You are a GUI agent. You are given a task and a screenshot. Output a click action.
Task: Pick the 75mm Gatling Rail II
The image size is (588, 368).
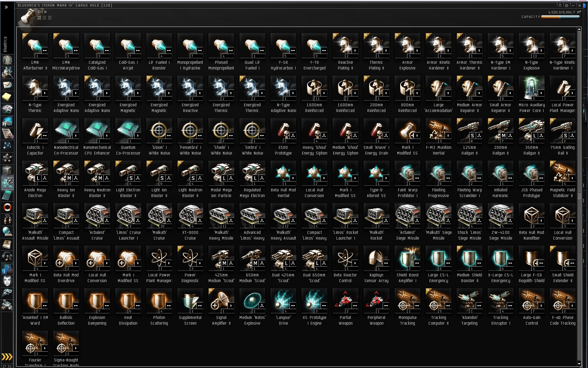click(x=563, y=137)
